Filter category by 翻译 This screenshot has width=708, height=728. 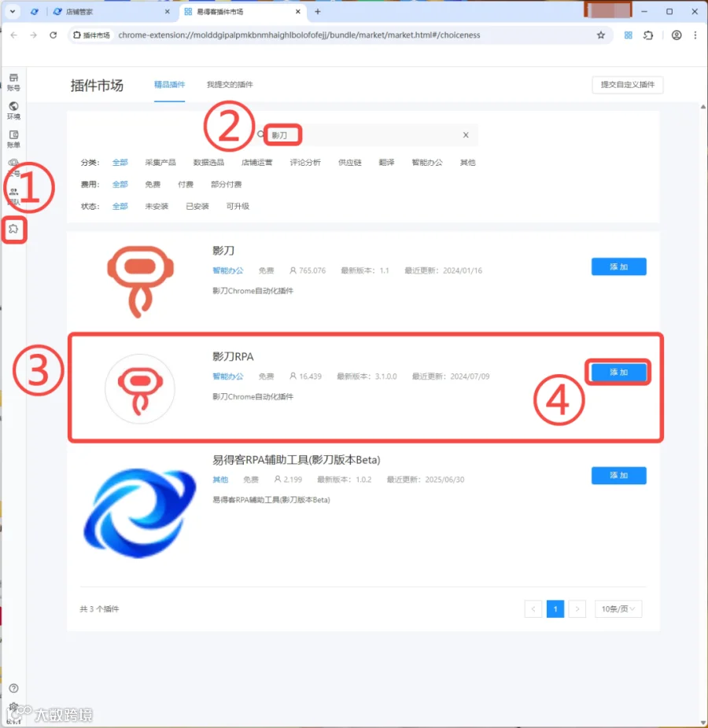pyautogui.click(x=386, y=163)
